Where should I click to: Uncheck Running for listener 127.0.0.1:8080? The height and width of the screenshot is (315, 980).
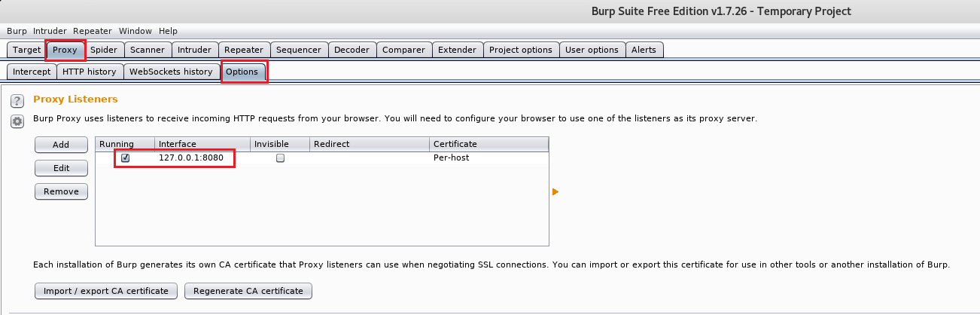click(125, 158)
